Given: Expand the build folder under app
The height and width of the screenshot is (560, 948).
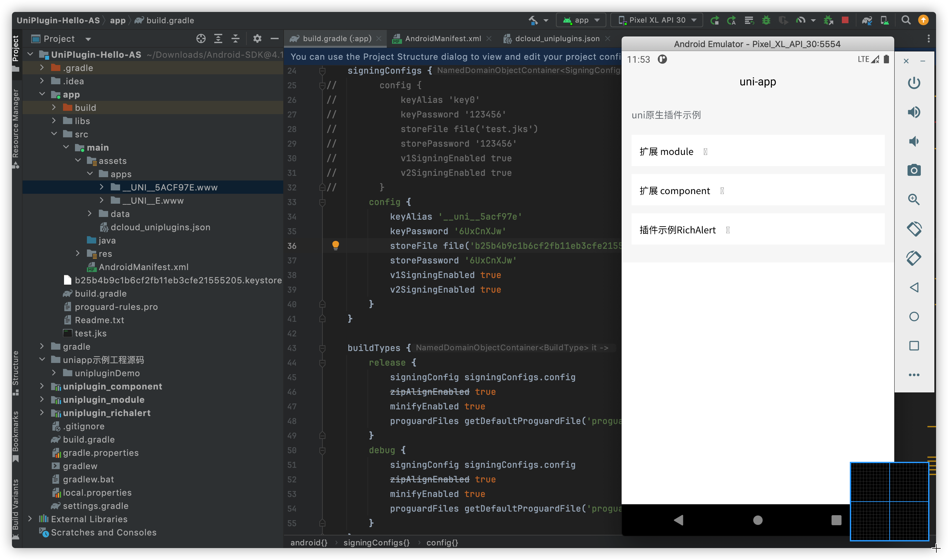Looking at the screenshot, I should (54, 107).
